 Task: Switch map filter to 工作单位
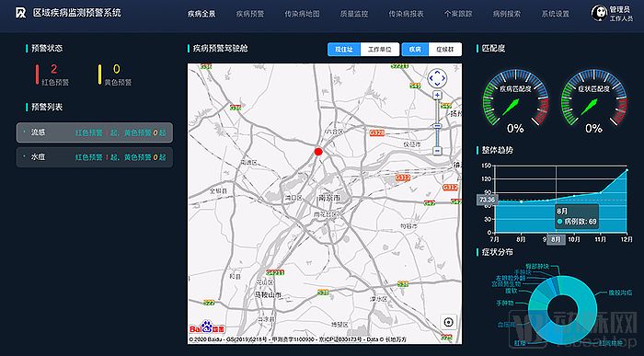(379, 50)
